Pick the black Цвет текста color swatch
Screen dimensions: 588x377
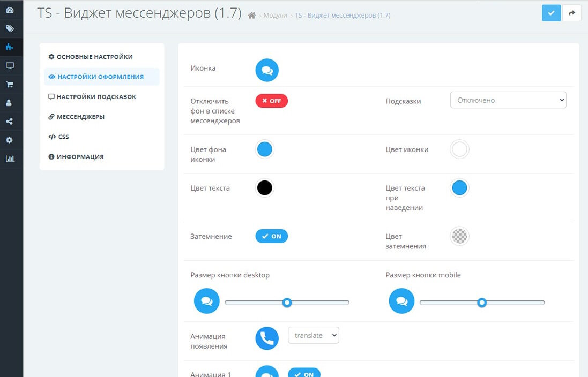(x=265, y=188)
